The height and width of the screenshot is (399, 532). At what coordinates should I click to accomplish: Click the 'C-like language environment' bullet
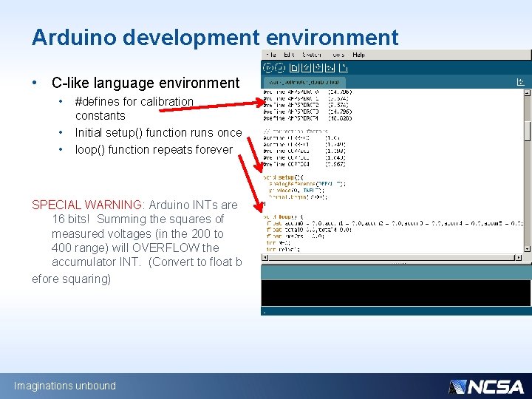146,83
